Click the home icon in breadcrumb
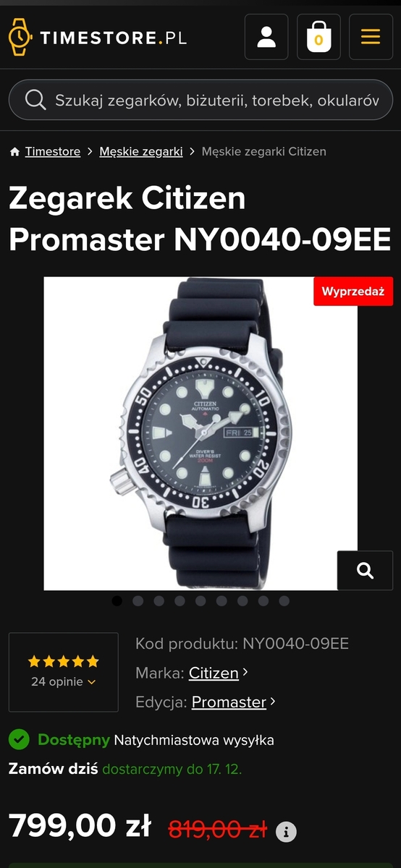401x868 pixels. tap(14, 152)
